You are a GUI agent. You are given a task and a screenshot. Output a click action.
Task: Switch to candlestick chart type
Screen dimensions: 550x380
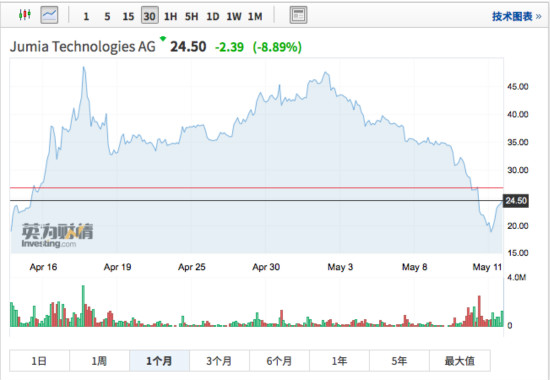click(x=25, y=15)
